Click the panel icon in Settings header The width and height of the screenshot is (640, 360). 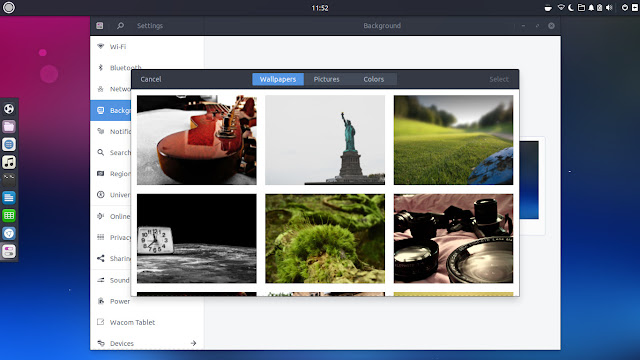point(100,26)
